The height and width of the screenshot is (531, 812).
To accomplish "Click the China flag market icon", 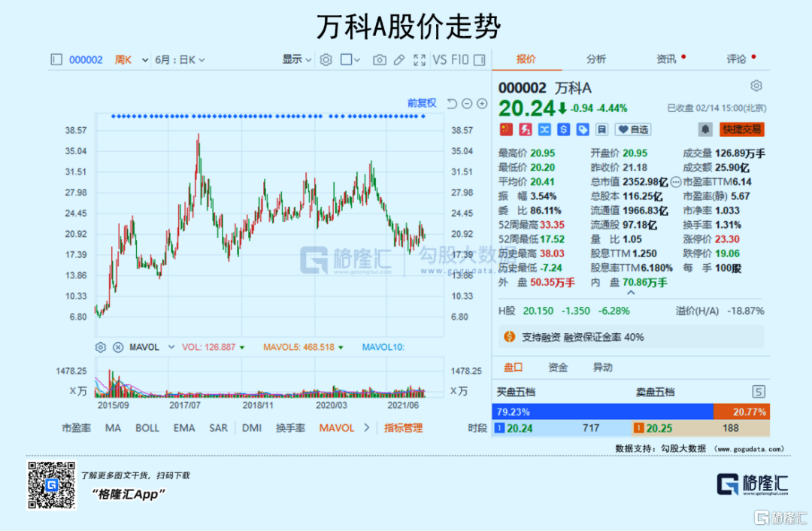I will pos(506,129).
